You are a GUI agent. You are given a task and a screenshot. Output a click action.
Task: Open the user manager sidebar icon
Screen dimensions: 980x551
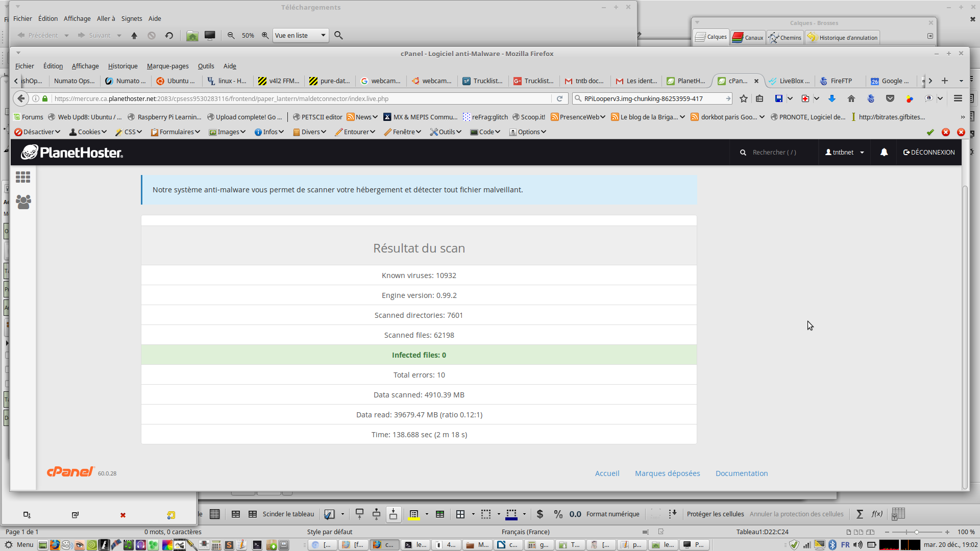(x=23, y=202)
